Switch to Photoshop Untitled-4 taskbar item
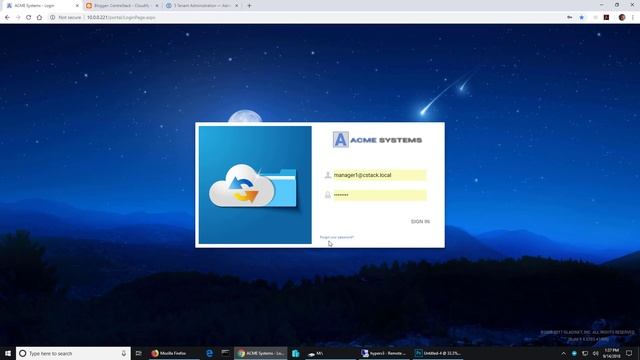This screenshot has height=360, width=640. pyautogui.click(x=438, y=353)
